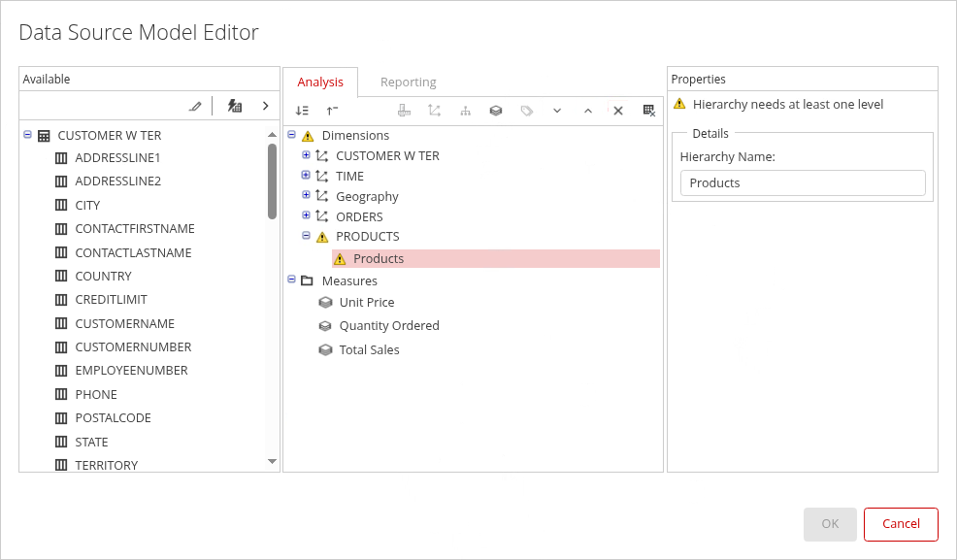Click the add measure cube icon in toolbar
This screenshot has height=560, width=957.
coord(495,111)
